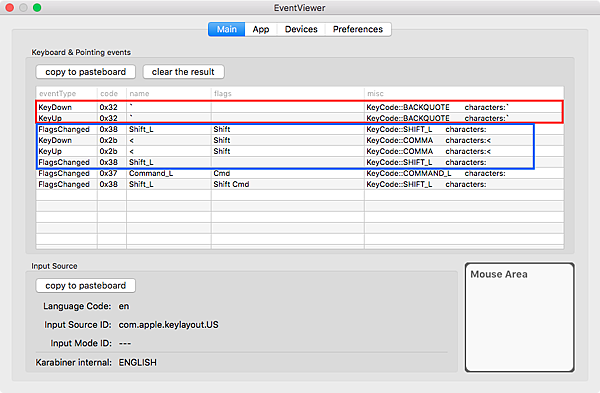The image size is (600, 393).
Task: Select the KeyDown COMMA event row
Action: [300, 140]
